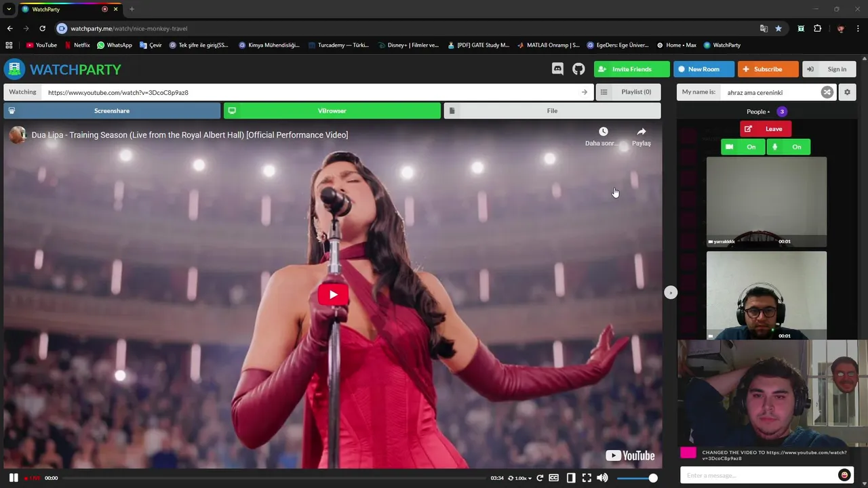Select the VBrowser option
This screenshot has height=488, width=868.
[332, 110]
